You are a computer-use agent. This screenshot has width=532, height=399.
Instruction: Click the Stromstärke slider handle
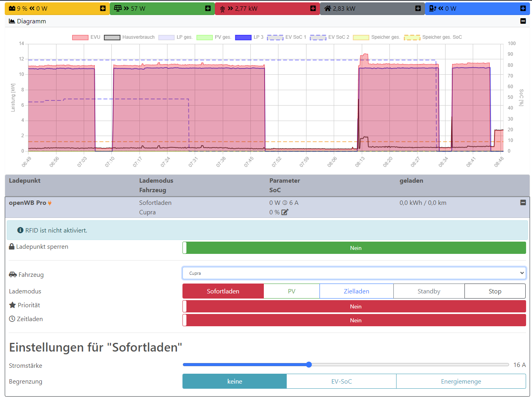309,365
